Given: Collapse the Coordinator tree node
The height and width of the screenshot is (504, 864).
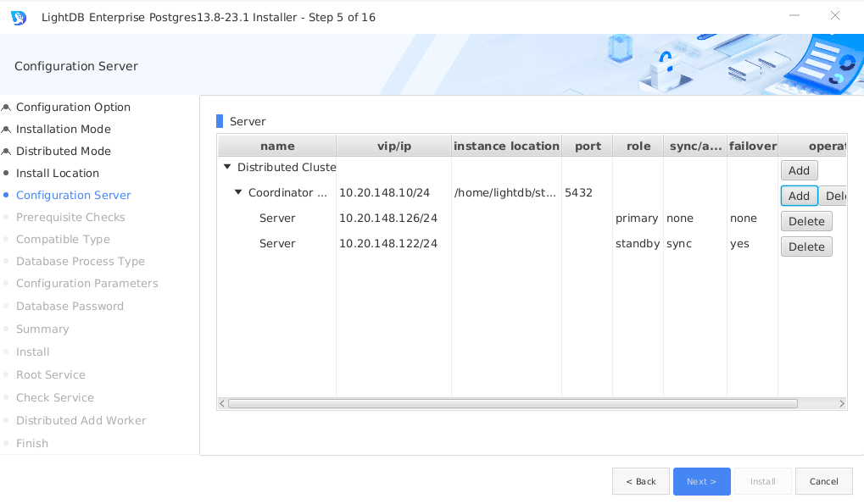Looking at the screenshot, I should [x=238, y=192].
